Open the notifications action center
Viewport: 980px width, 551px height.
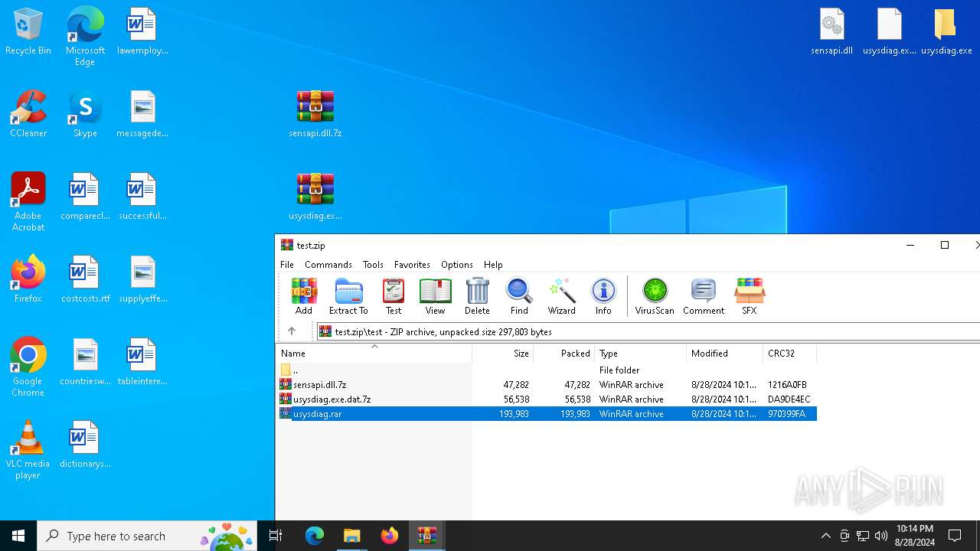click(955, 536)
